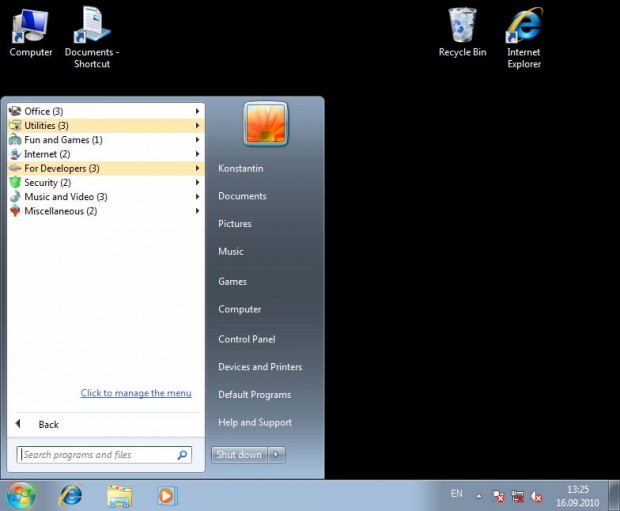Expand the Security (2) submenu arrow
The width and height of the screenshot is (620, 511).
click(x=197, y=182)
